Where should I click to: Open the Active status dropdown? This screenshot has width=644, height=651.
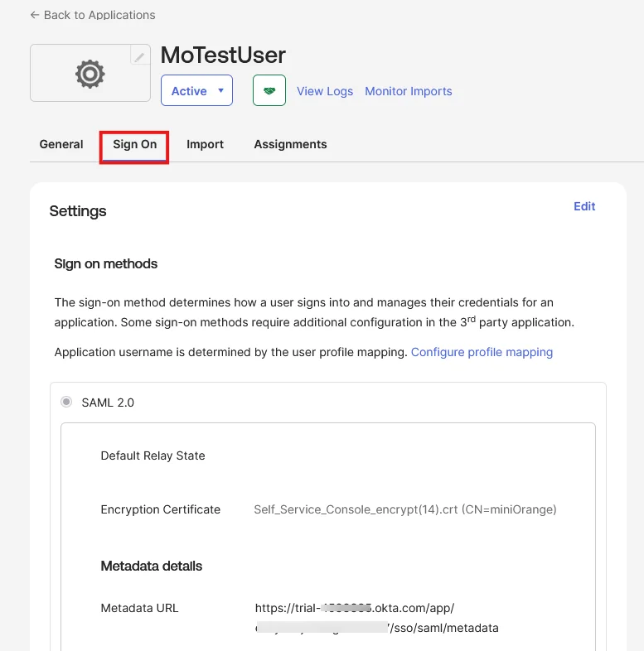(x=196, y=90)
